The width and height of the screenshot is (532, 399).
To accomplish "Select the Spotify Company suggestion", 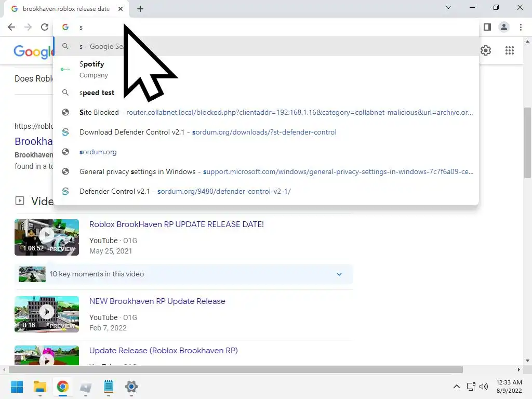I will 266,69.
